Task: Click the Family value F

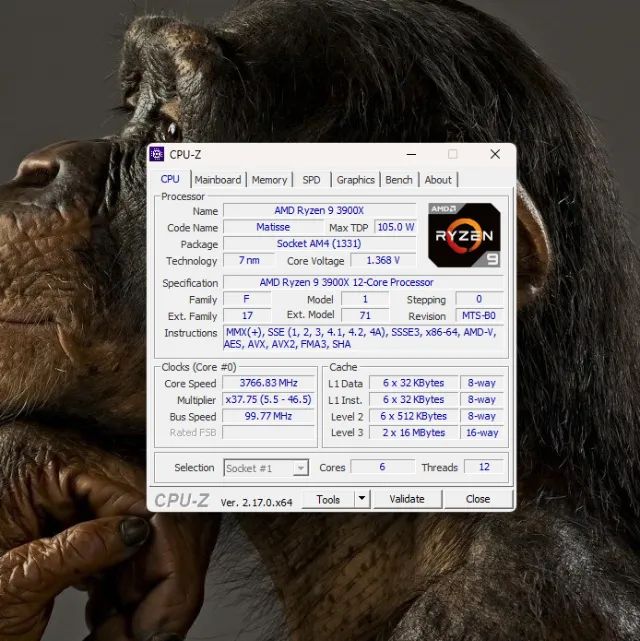Action: click(246, 299)
